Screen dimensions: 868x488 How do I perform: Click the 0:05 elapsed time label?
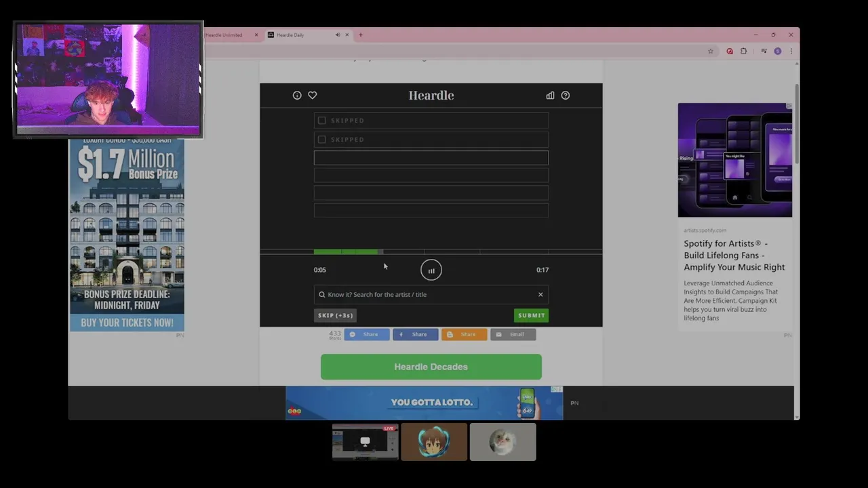pyautogui.click(x=320, y=270)
